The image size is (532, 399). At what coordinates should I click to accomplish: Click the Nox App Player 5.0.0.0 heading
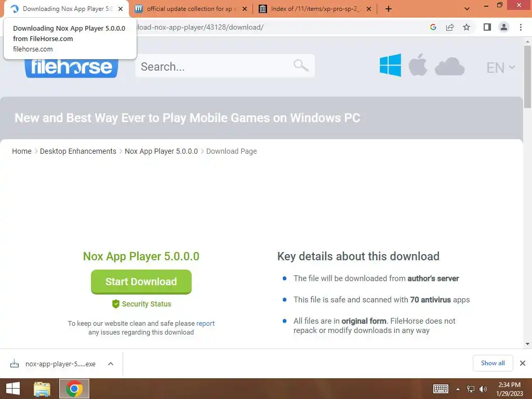pyautogui.click(x=141, y=256)
